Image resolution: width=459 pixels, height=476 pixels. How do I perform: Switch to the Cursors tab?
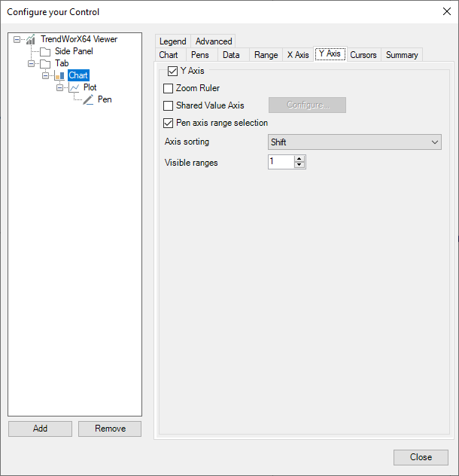pyautogui.click(x=363, y=55)
